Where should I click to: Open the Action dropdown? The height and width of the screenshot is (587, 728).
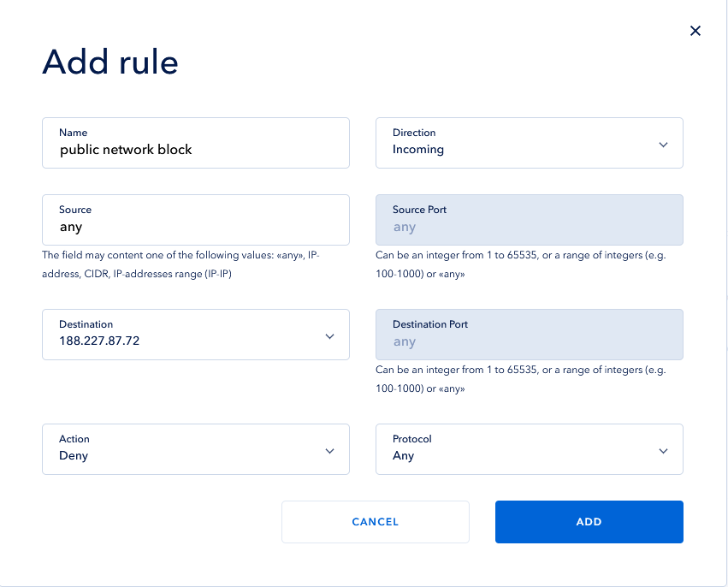coord(195,449)
